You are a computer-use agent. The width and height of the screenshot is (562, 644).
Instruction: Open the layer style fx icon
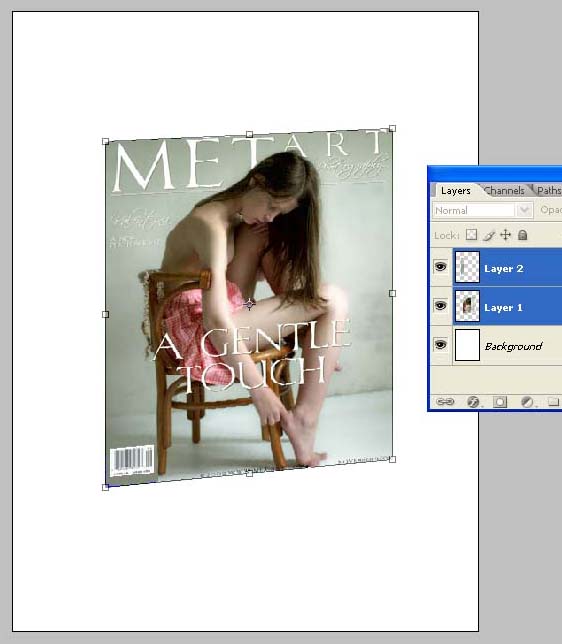pos(473,402)
